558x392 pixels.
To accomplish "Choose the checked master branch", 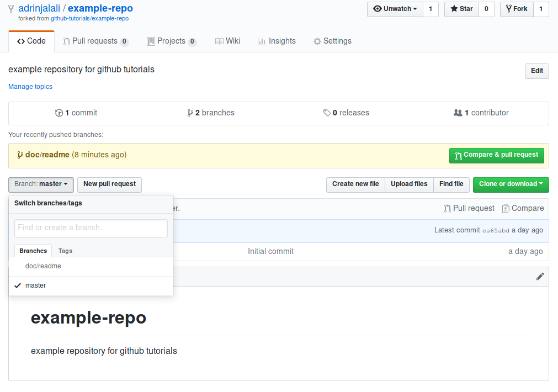I will (91, 285).
